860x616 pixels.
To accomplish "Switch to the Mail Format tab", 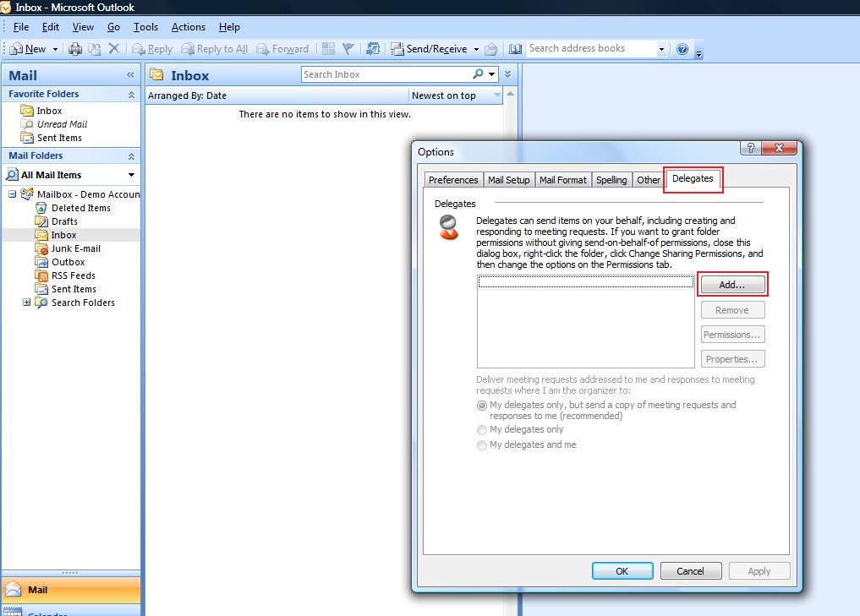I will (562, 179).
